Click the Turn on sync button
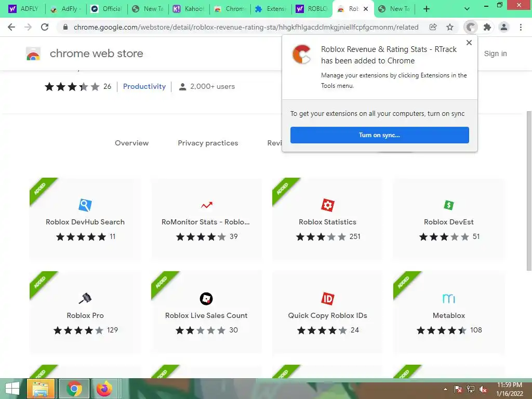The height and width of the screenshot is (399, 532). 379,135
